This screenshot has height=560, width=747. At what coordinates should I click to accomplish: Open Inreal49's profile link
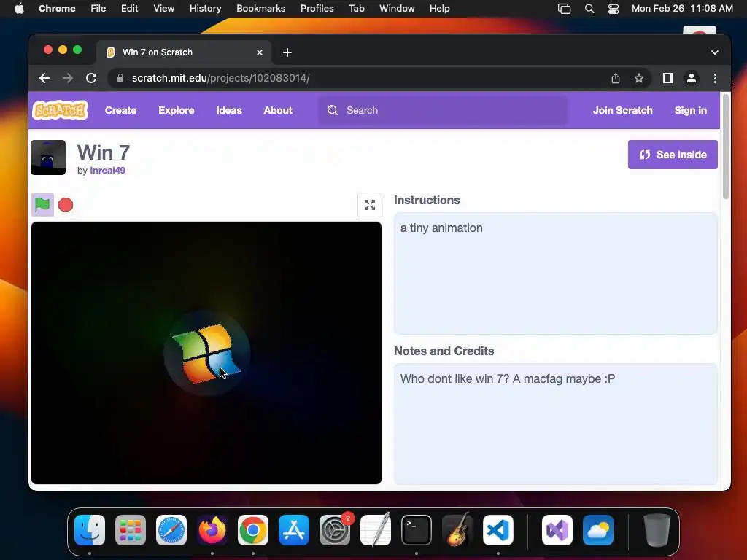(x=108, y=171)
